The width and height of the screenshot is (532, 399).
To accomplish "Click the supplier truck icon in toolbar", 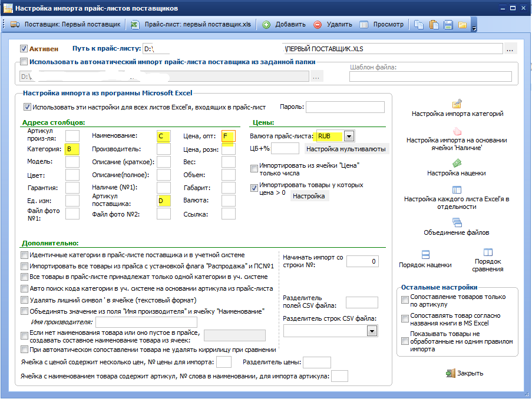I will tap(15, 25).
